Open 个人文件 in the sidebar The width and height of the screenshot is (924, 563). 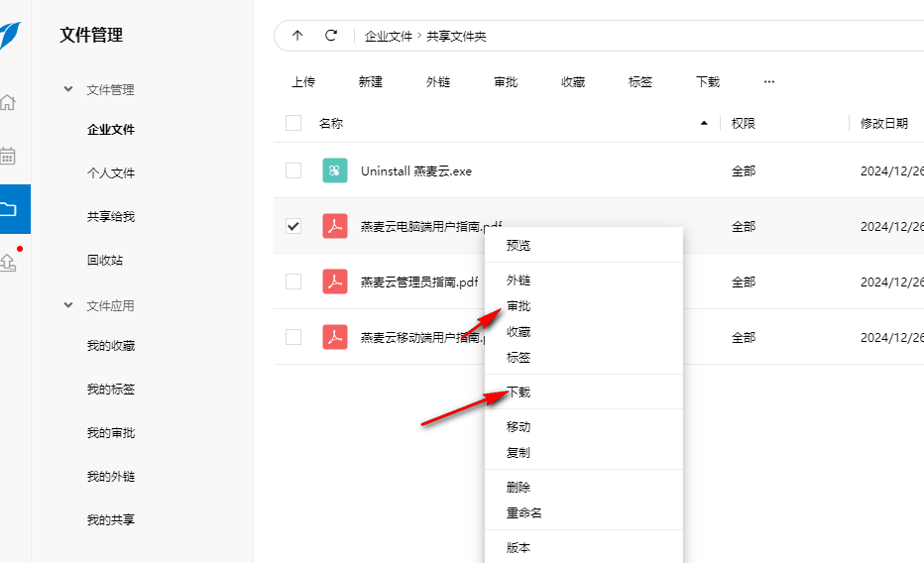pyautogui.click(x=111, y=173)
